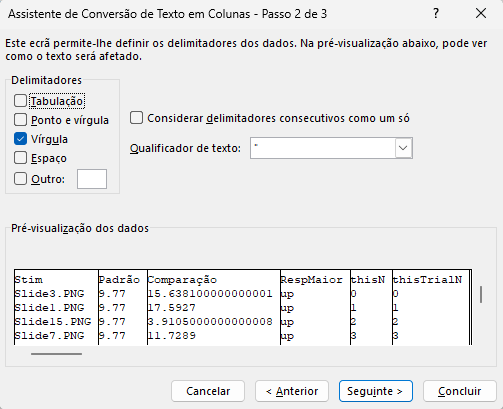Click the Slide15.PNG cell in preview

53,322
